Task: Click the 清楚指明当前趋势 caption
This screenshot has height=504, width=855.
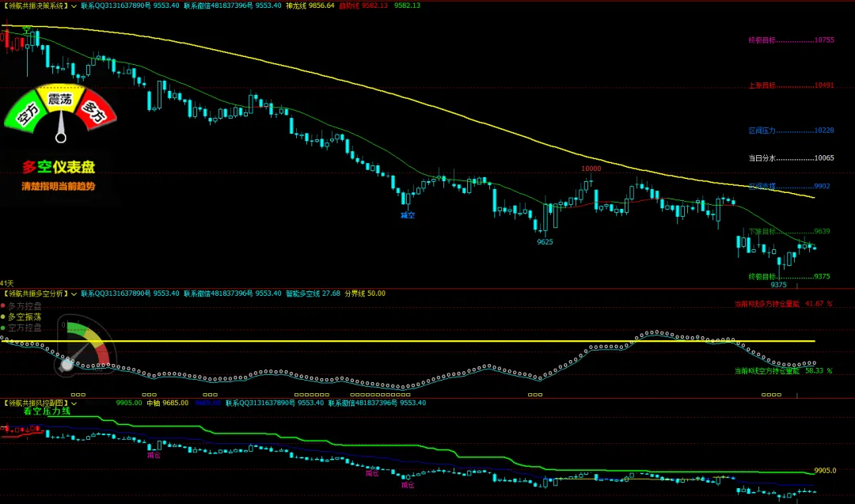Action: coord(59,187)
